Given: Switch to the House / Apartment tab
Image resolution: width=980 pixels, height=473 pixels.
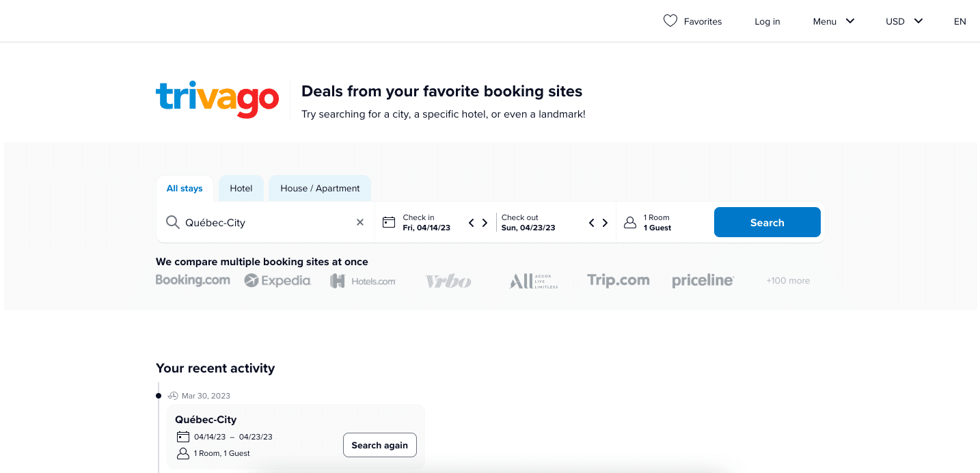Looking at the screenshot, I should [x=319, y=188].
